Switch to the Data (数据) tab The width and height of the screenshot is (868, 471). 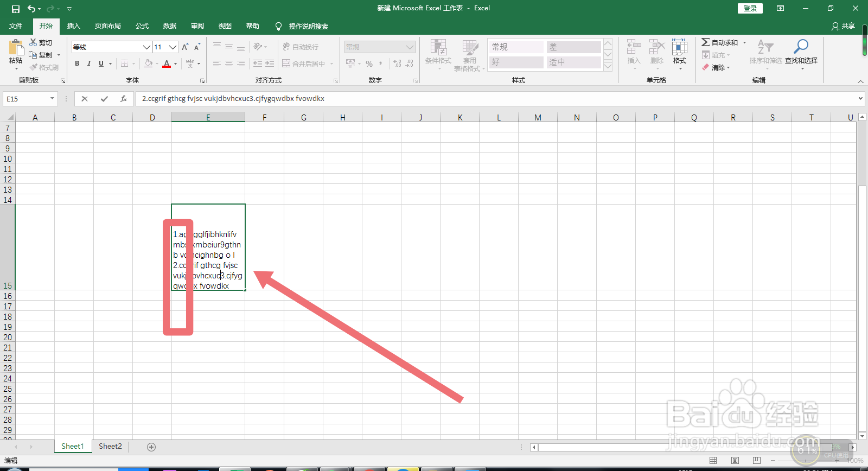coord(170,26)
